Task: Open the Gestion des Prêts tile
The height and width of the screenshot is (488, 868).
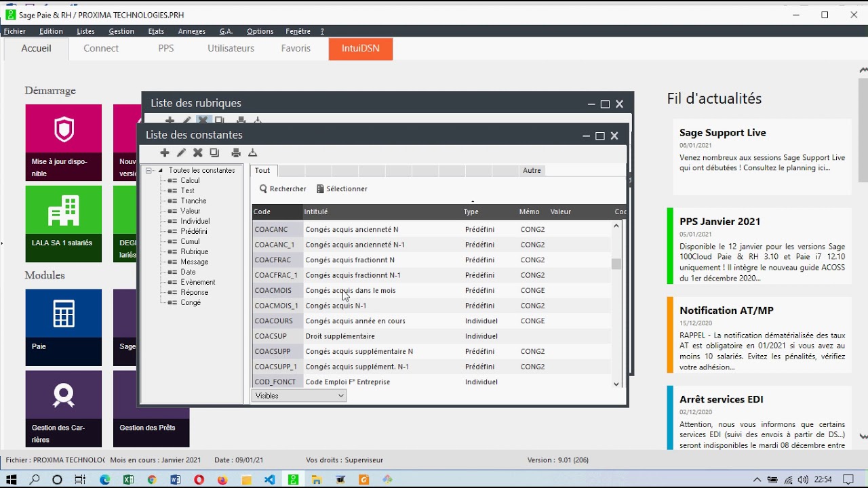Action: tap(151, 409)
